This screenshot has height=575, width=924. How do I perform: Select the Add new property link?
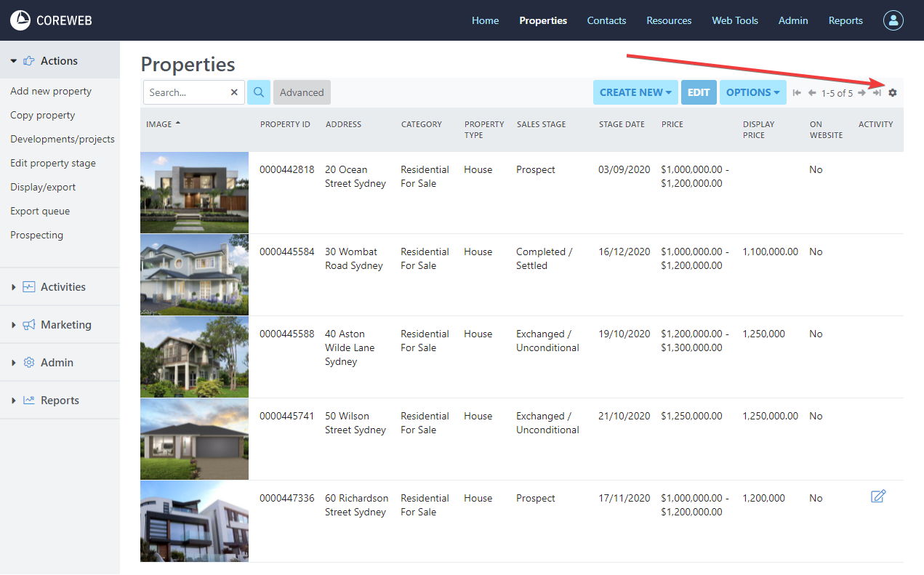click(x=51, y=92)
